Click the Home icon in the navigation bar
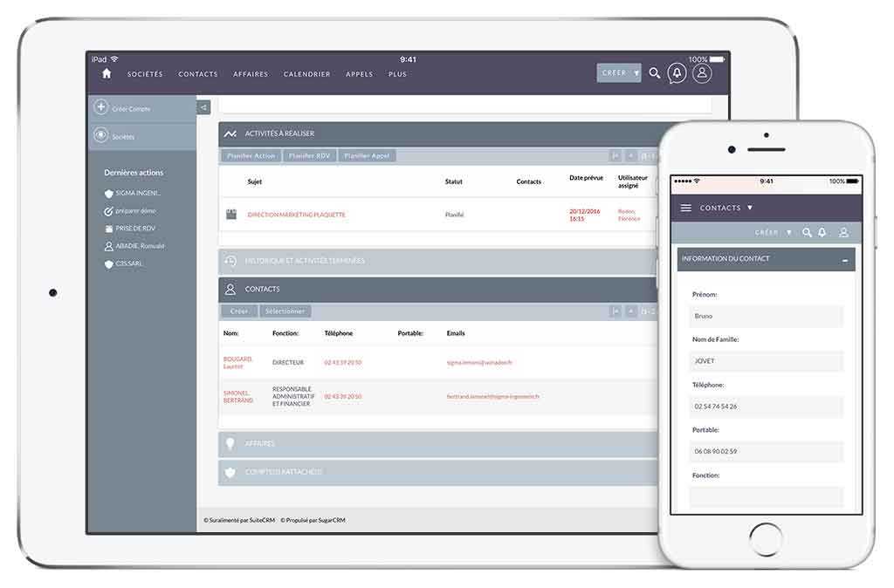Screen dimensions: 894x588 tap(105, 74)
